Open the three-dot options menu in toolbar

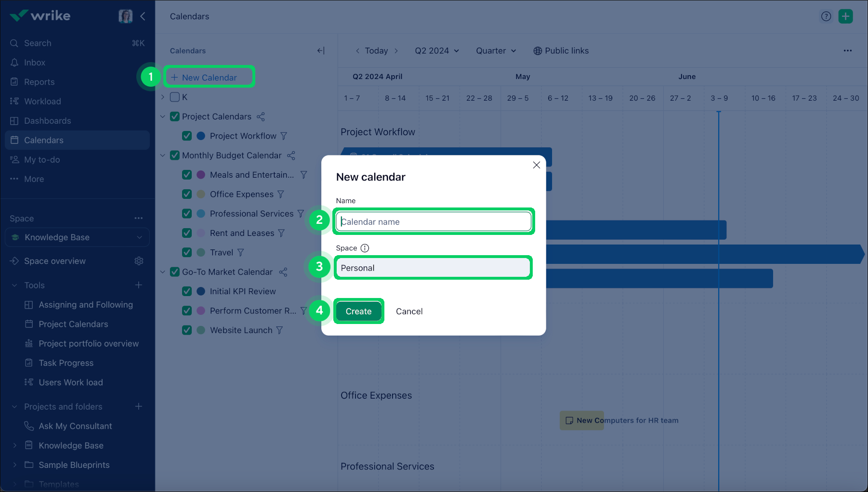(x=847, y=51)
